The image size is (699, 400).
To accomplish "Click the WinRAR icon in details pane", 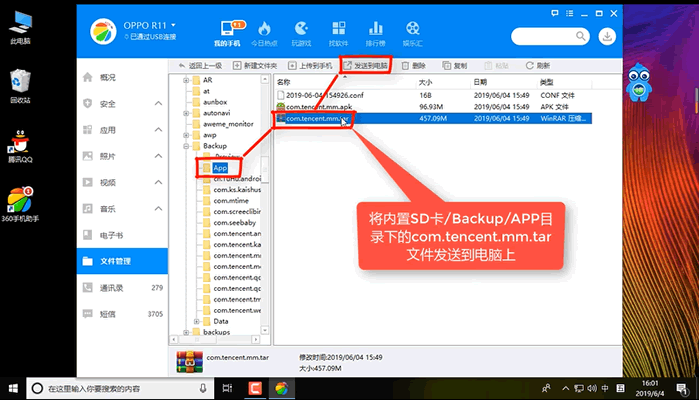I will click(189, 362).
